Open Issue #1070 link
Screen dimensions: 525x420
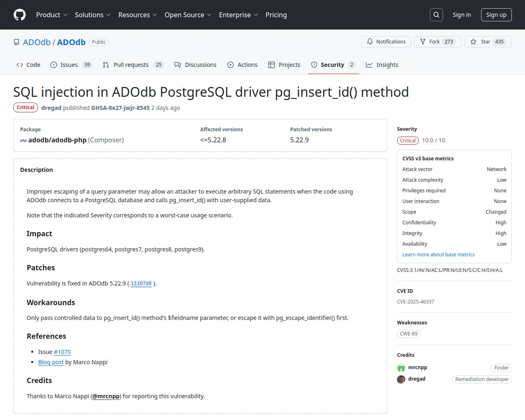tap(62, 352)
